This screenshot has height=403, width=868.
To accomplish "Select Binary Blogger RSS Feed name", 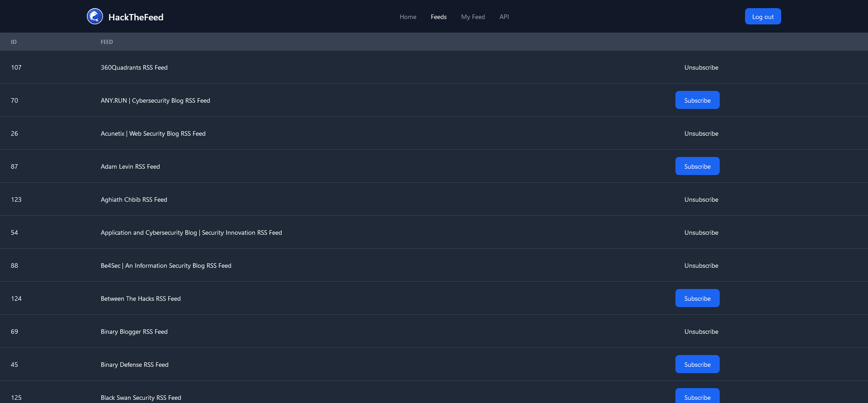I will click(134, 332).
